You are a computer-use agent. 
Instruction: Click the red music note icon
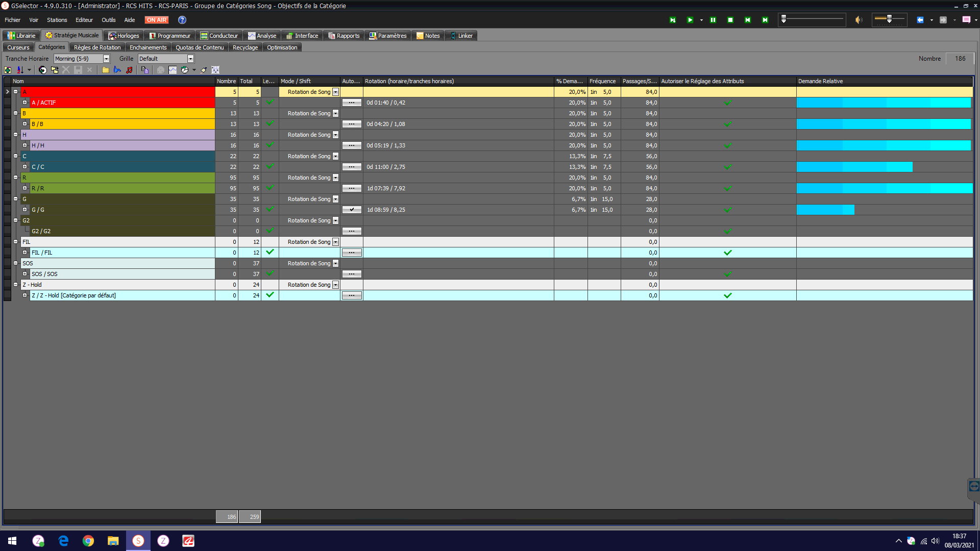click(129, 70)
